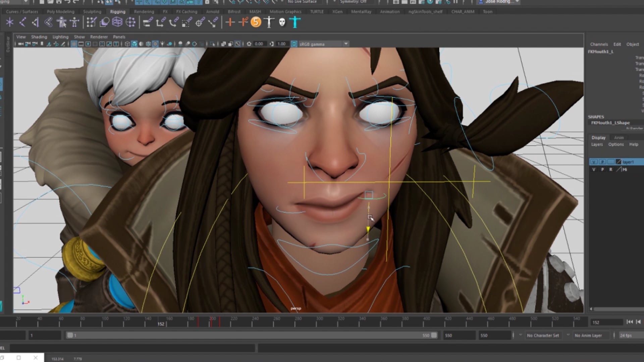Toggle visibility V on layer1
Screen dimensions: 644x362
coord(594,162)
